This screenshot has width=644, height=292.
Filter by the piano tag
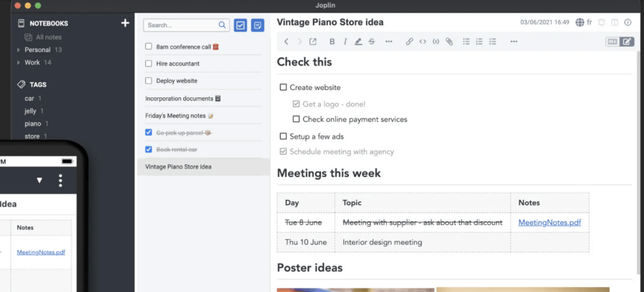(33, 124)
